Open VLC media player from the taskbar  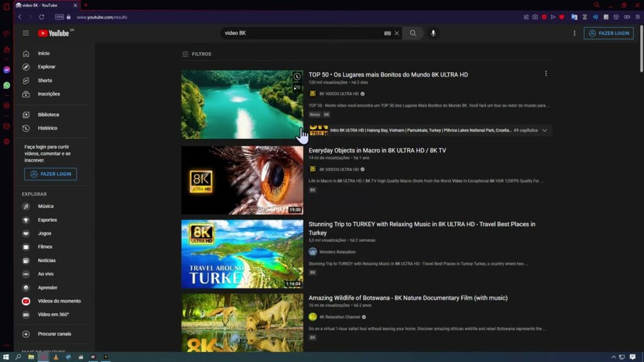coord(56,357)
